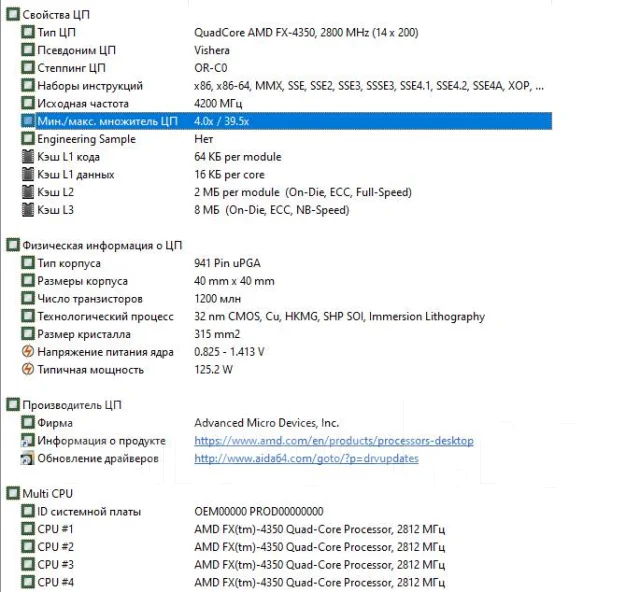Select the Кэш L3 row label
The width and height of the screenshot is (640, 592).
coord(56,210)
